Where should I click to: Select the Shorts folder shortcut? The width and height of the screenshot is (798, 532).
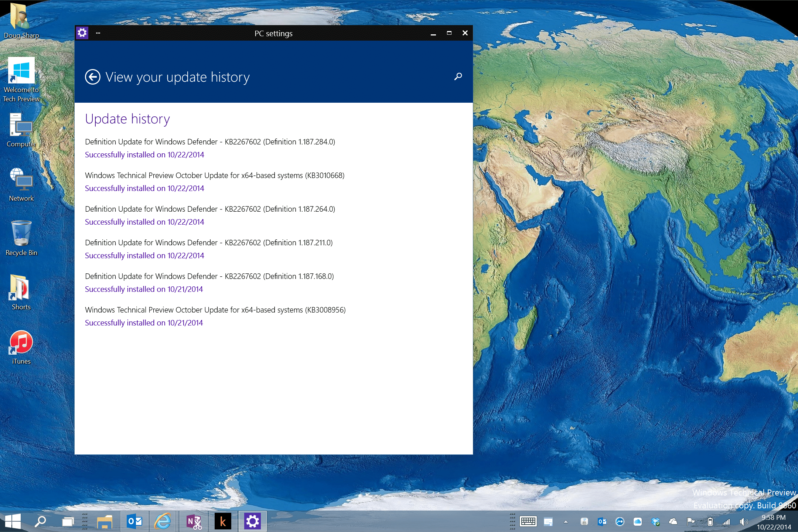pyautogui.click(x=21, y=293)
